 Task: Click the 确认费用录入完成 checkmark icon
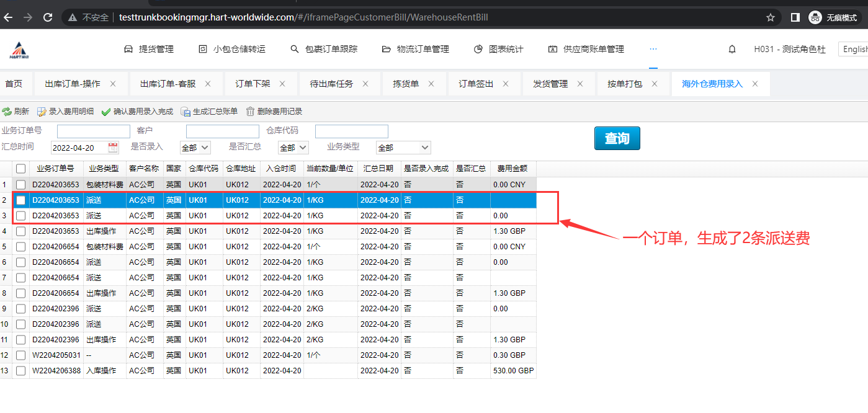106,112
